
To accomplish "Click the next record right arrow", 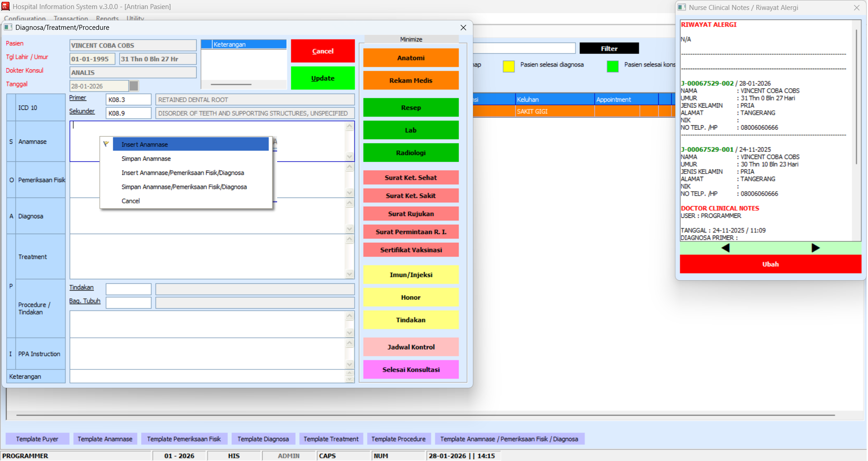I will point(815,248).
